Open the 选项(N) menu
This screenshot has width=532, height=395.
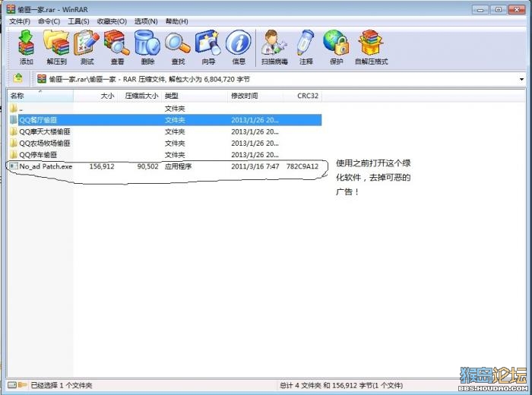(x=146, y=21)
